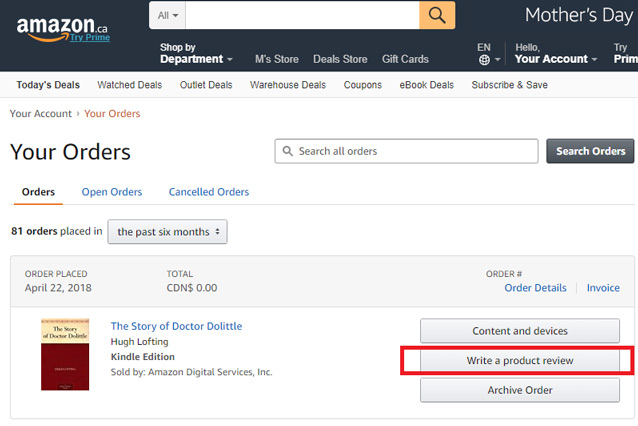Click the Search all orders field

(406, 151)
